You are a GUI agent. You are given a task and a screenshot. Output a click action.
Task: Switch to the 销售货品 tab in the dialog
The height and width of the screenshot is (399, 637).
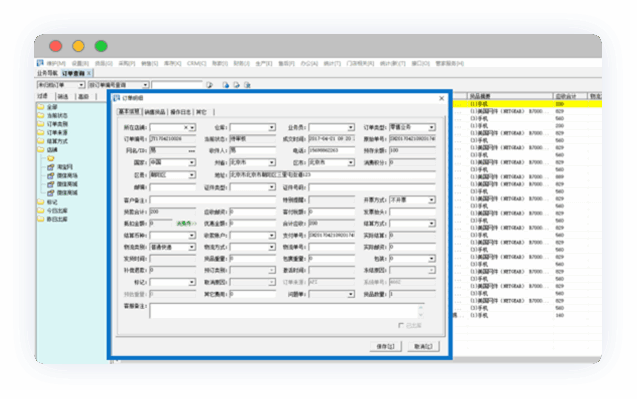click(x=155, y=112)
